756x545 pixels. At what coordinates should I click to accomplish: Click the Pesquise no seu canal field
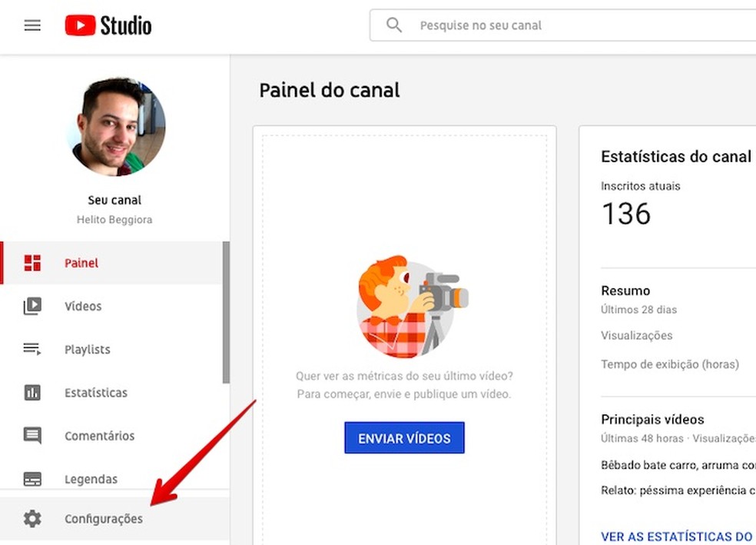(481, 25)
